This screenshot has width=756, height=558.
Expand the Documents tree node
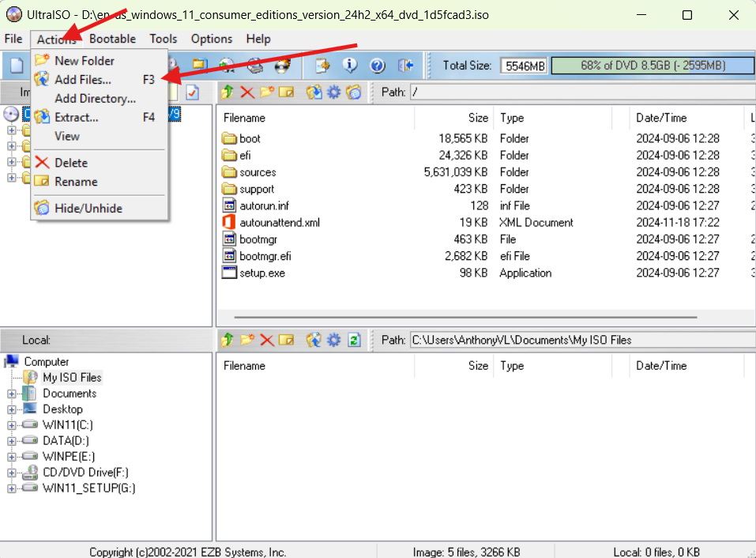click(12, 394)
